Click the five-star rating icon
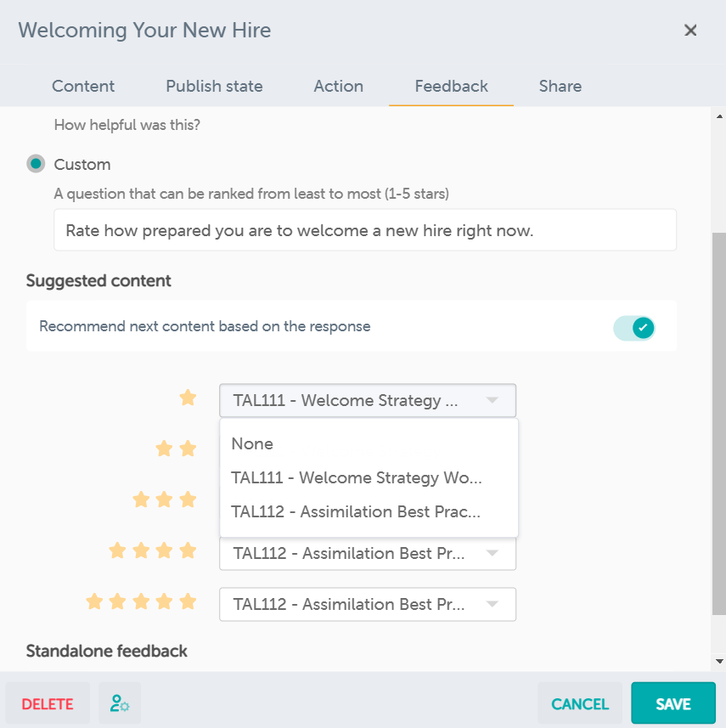The image size is (726, 728). point(141,601)
